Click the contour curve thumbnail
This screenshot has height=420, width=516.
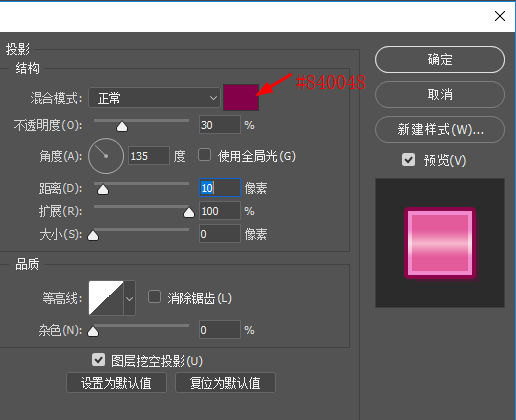pos(106,298)
